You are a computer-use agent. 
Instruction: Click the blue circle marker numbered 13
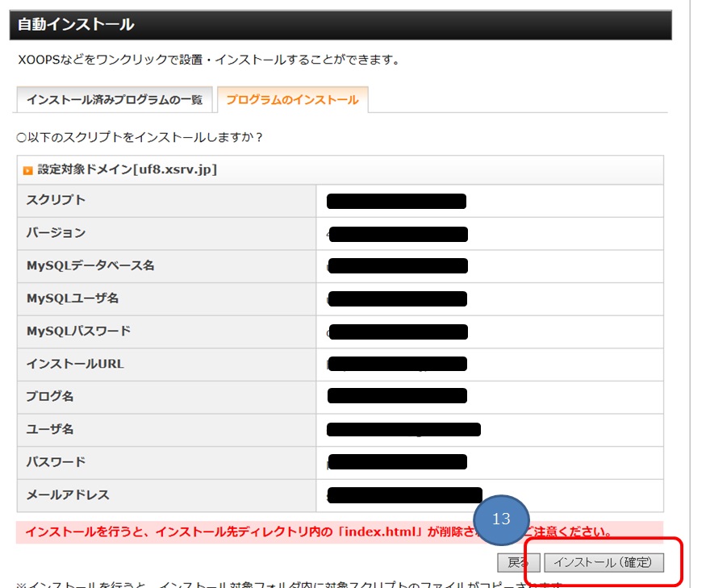[501, 519]
